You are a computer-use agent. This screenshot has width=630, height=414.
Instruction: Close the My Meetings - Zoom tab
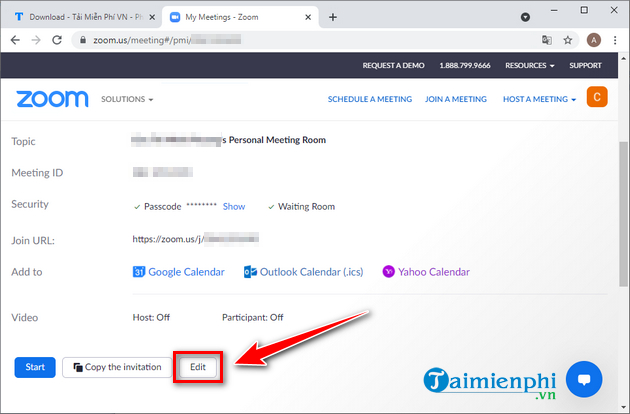coord(308,17)
